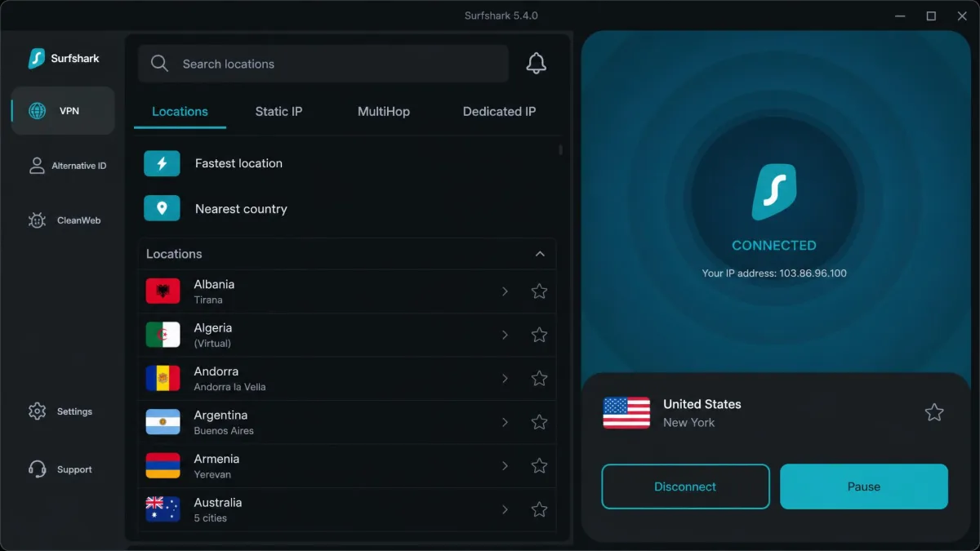
Task: Favorite United States New York connection
Action: pos(934,413)
